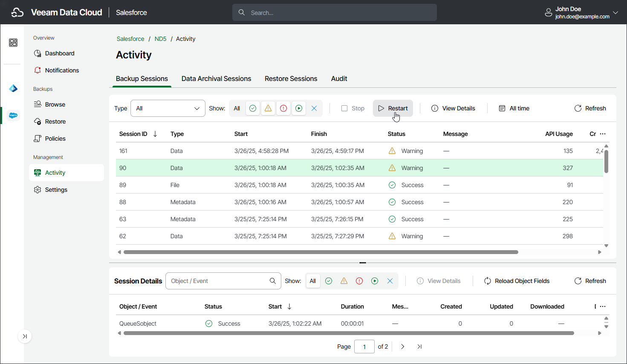Select the QueueSobject event row

pyautogui.click(x=359, y=324)
